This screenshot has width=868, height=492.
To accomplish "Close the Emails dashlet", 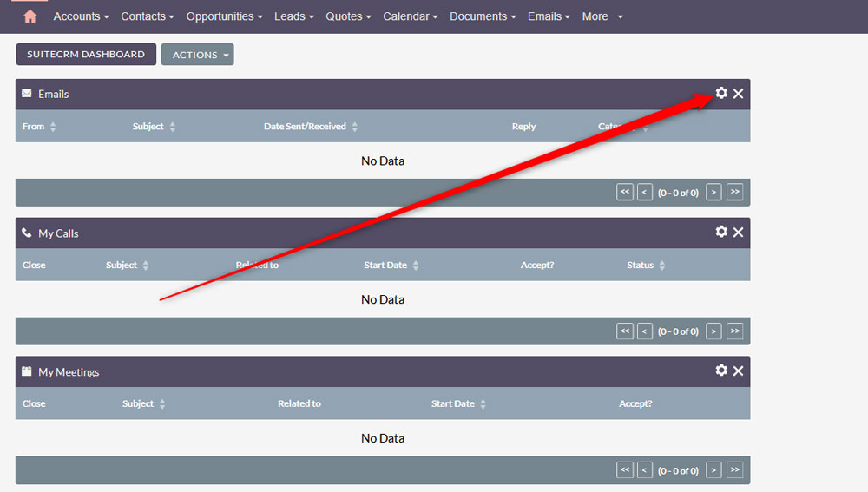I will point(738,94).
